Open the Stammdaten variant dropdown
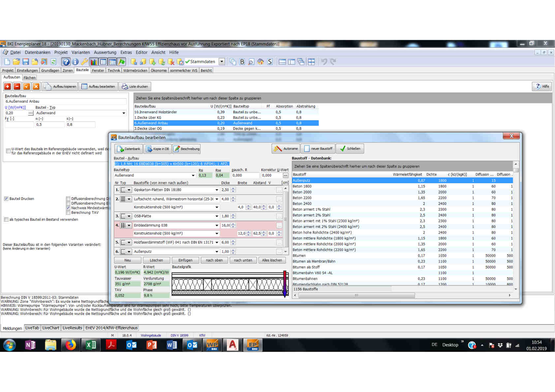This screenshot has height=392, width=555. point(222,62)
